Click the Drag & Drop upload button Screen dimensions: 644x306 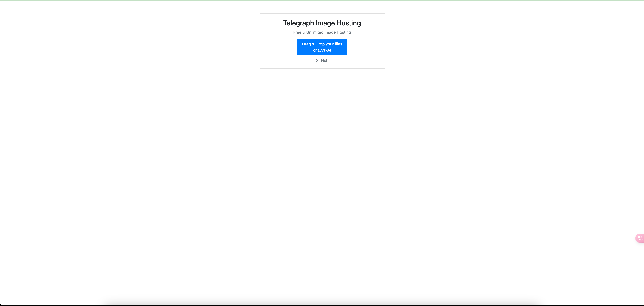(322, 47)
